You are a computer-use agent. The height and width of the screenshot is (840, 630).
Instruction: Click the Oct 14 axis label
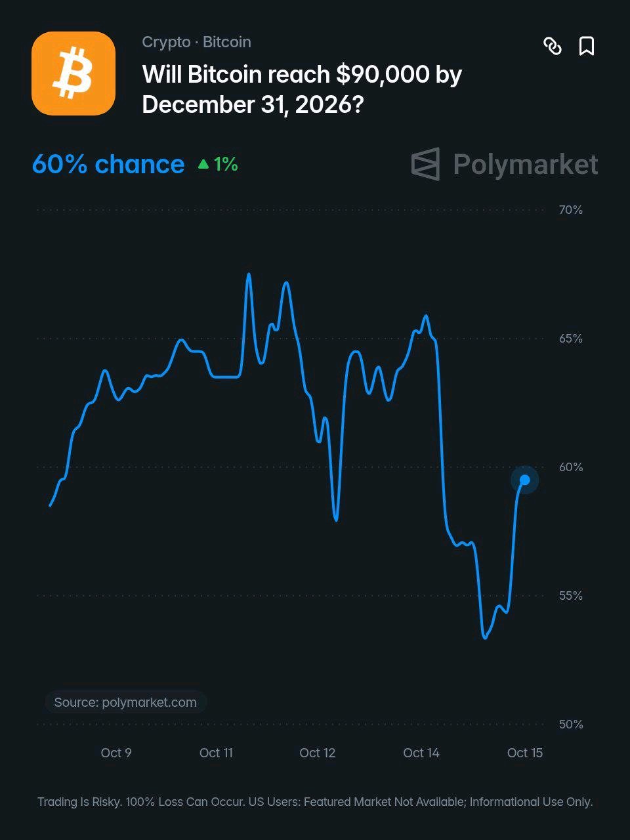click(421, 753)
